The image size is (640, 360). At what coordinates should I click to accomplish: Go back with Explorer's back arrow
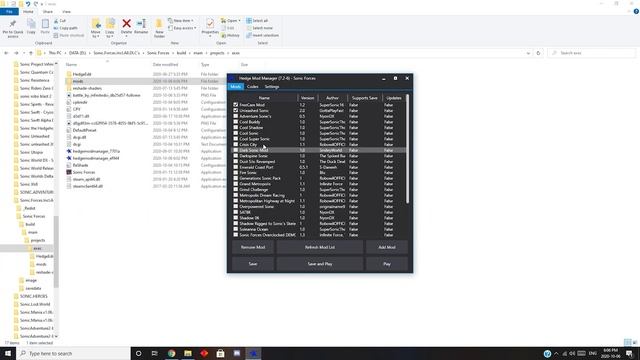click(6, 53)
